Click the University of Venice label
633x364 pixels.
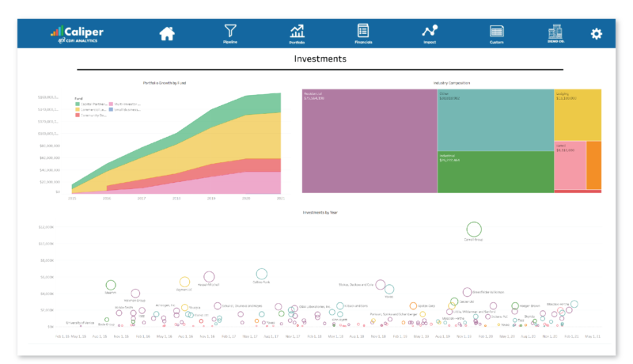point(80,323)
